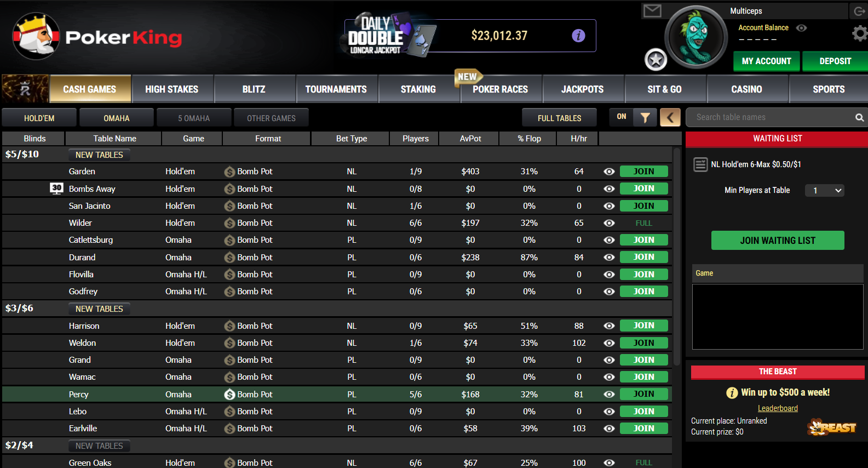Click the eye icon for Percy table

tap(608, 395)
